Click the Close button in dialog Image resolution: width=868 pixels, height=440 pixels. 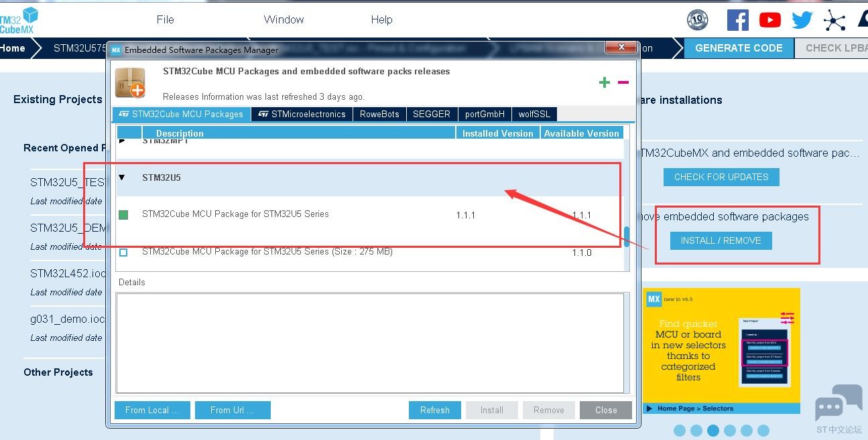point(606,410)
